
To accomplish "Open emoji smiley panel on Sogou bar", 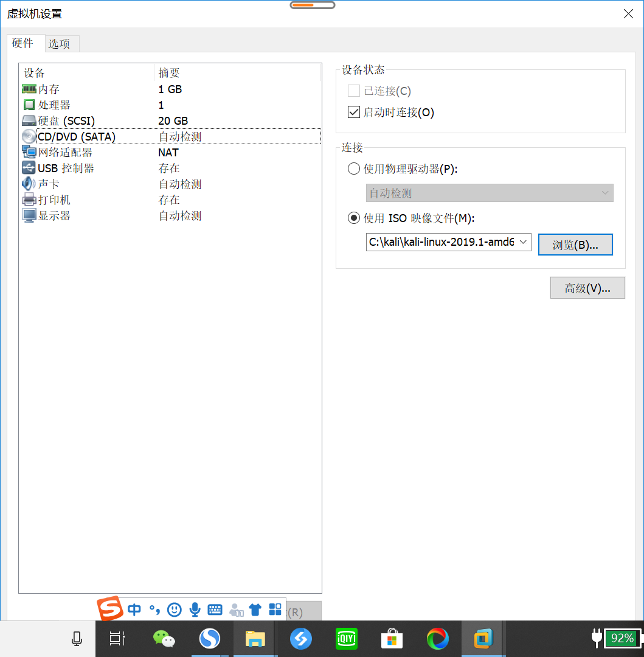I will point(174,610).
